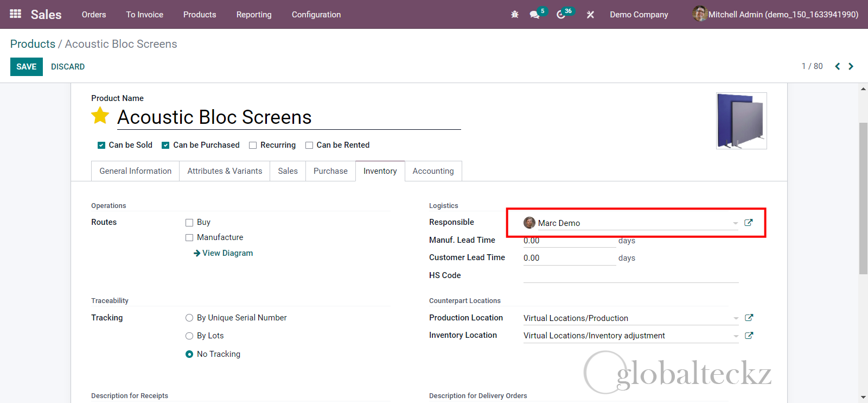
Task: Expand the Inventory Location dropdown
Action: (736, 336)
